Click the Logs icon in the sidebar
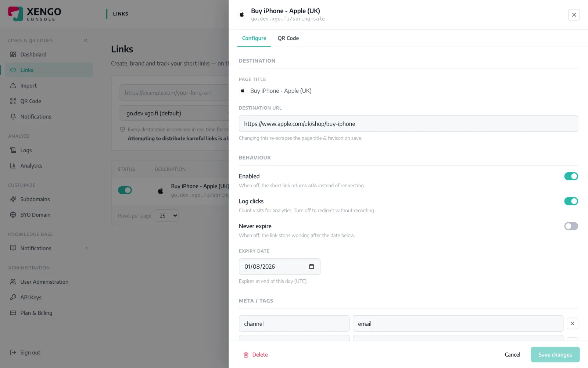The height and width of the screenshot is (368, 588). pos(13,150)
